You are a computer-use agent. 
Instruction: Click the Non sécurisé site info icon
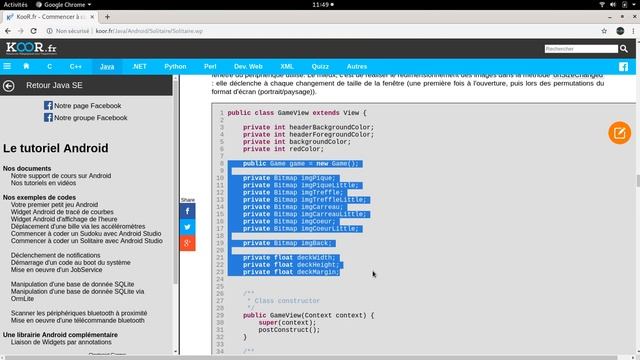[49, 31]
